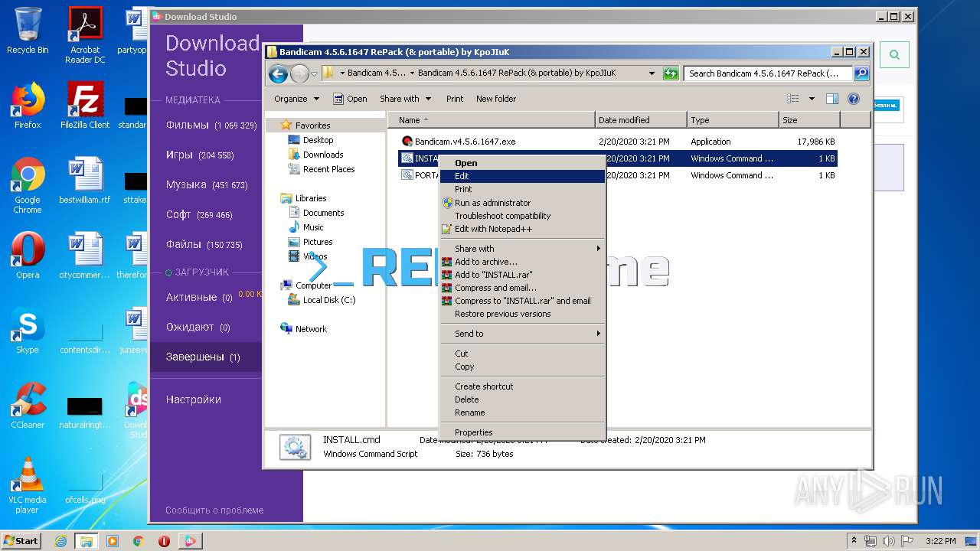Expand Send to submenu in context menu
The height and width of the screenshot is (551, 980).
coord(523,334)
